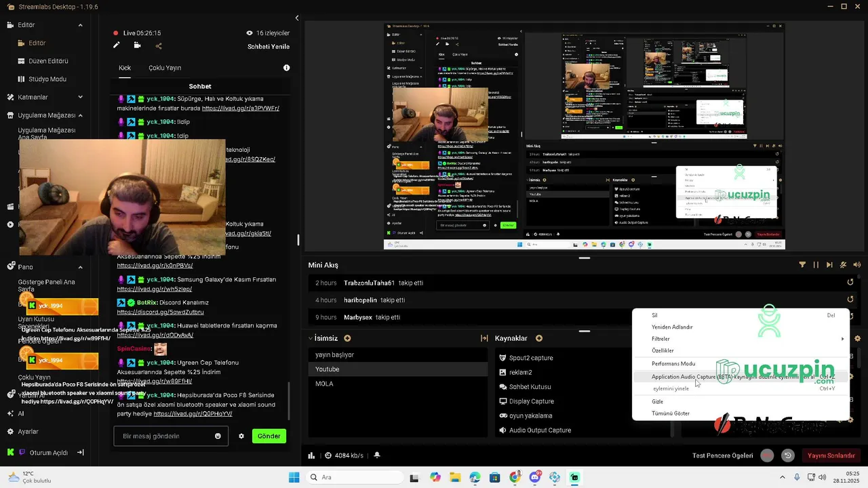Click the notifications bell in status bar
The height and width of the screenshot is (488, 868).
point(376,455)
